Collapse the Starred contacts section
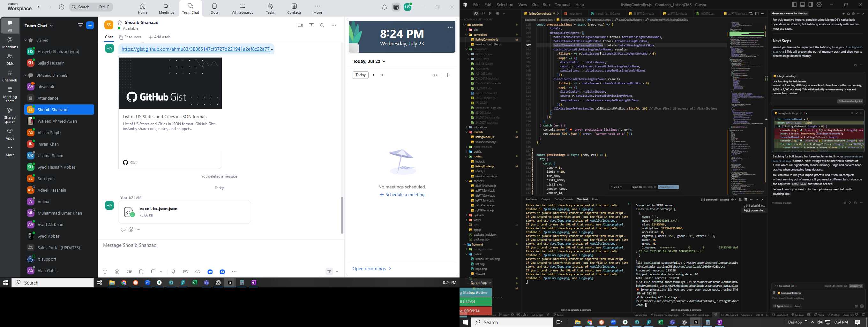The width and height of the screenshot is (868, 327). (x=26, y=40)
